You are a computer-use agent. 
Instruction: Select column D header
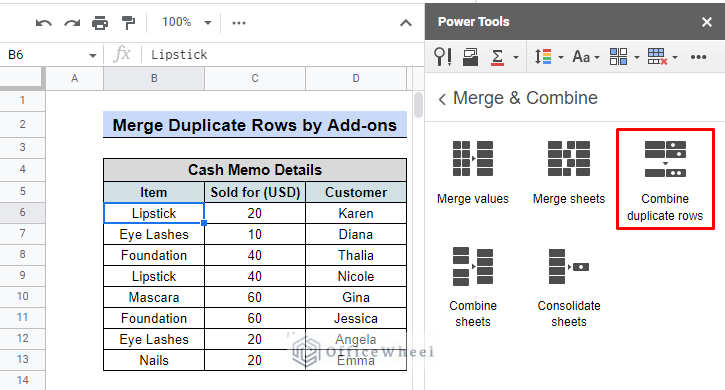356,79
